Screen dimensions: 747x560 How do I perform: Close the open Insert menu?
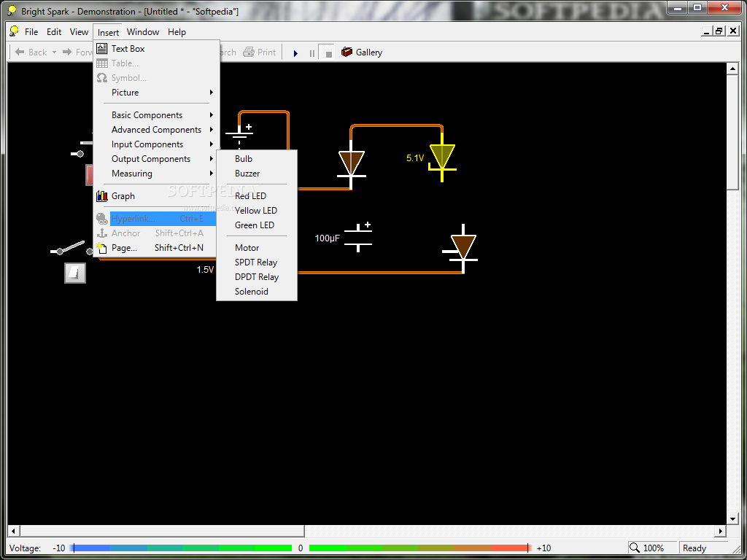pyautogui.click(x=108, y=32)
